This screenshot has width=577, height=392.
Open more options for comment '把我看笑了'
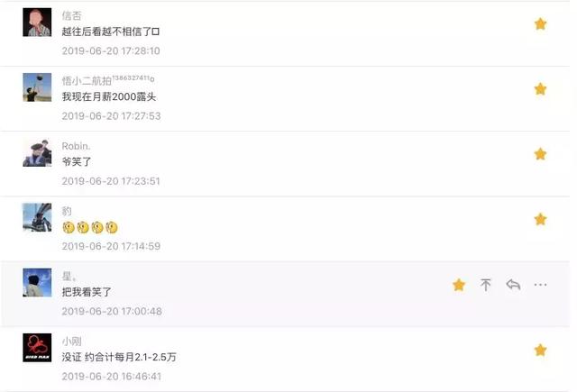540,285
